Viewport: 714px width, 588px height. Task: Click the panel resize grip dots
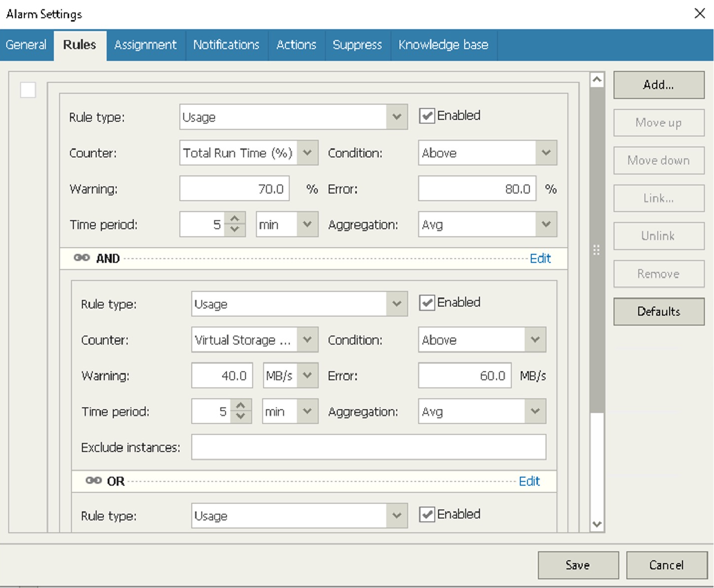point(596,250)
